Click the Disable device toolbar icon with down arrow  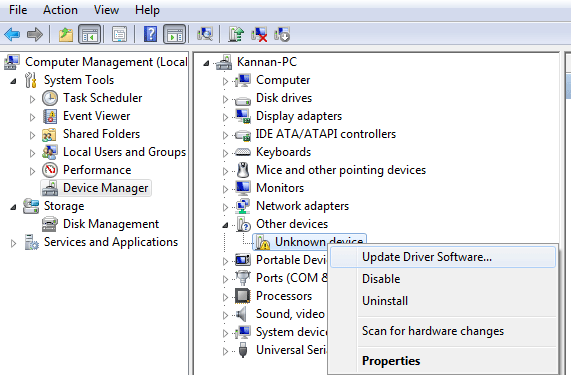tap(282, 35)
